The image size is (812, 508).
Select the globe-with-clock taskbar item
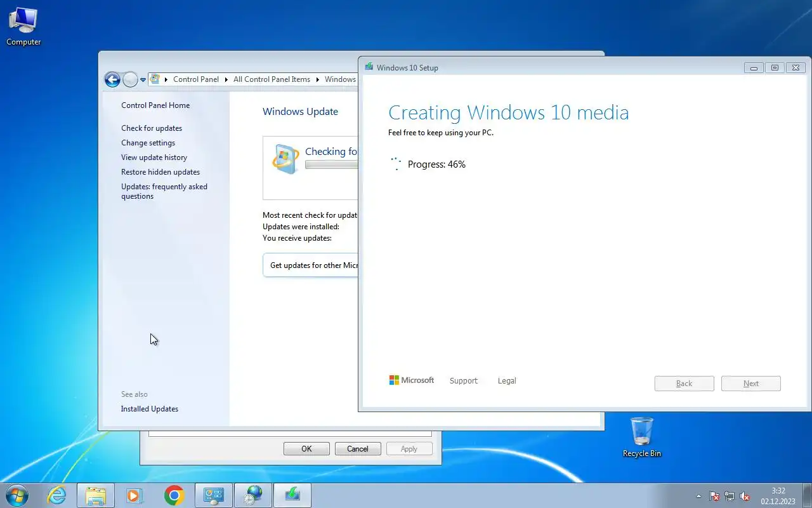coord(253,495)
